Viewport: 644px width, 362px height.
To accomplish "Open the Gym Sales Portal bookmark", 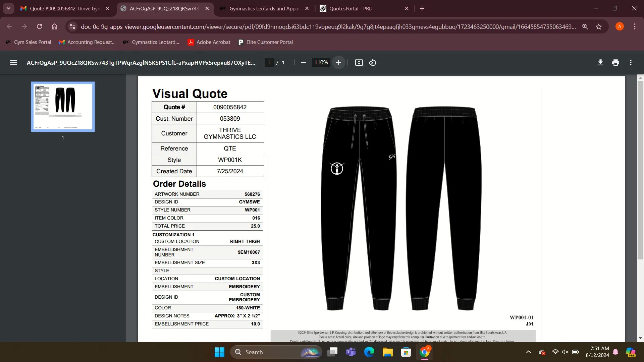I will coord(29,42).
